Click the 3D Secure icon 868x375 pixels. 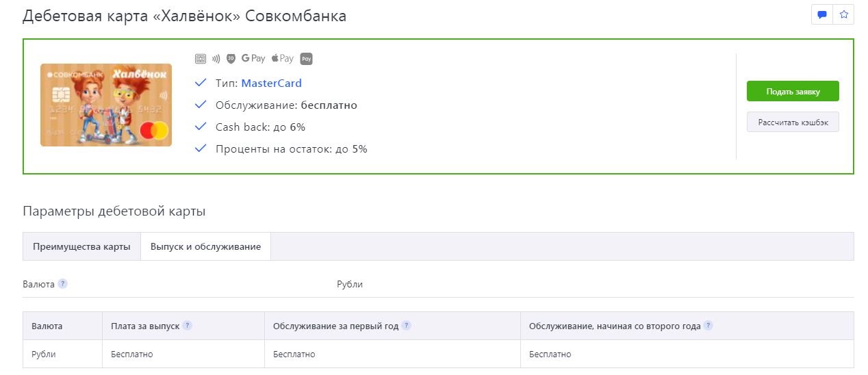pos(231,59)
